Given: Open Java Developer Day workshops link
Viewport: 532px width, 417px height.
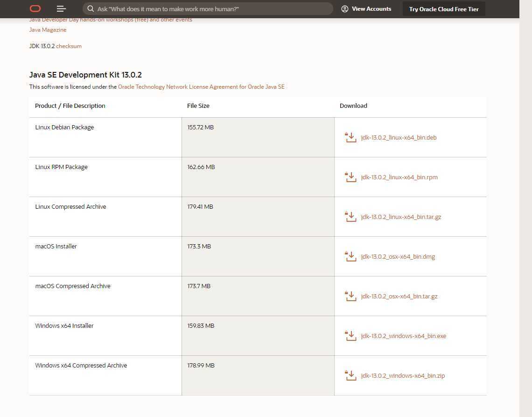Looking at the screenshot, I should click(x=111, y=20).
